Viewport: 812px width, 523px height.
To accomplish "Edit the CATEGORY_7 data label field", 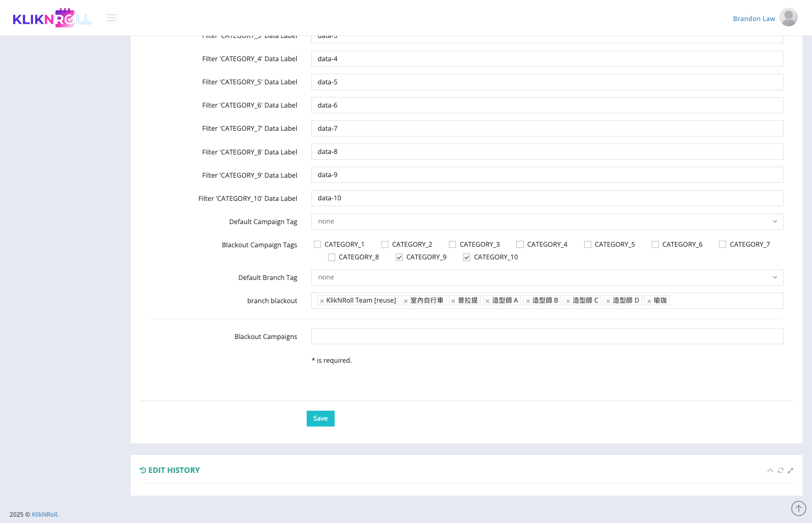I will 547,128.
